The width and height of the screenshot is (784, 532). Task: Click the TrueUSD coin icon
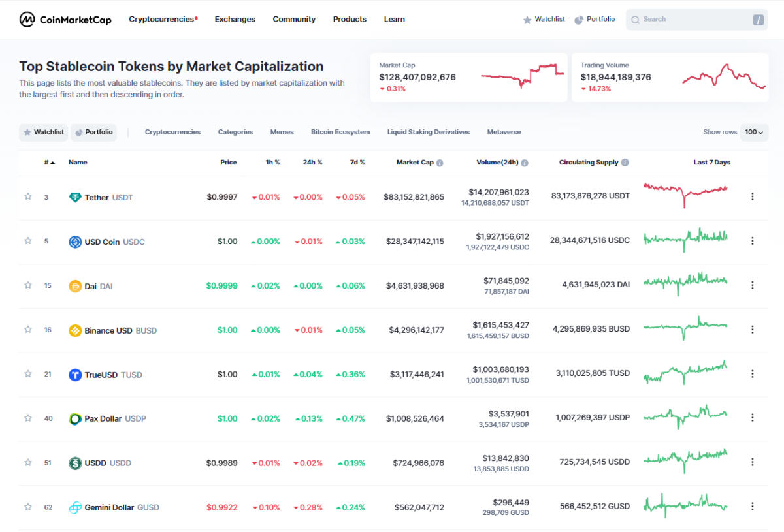click(x=75, y=375)
